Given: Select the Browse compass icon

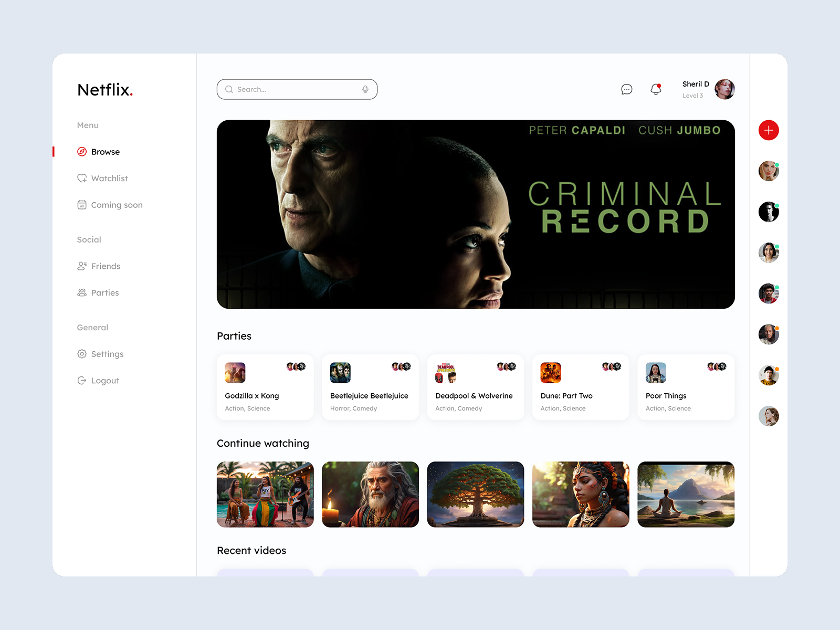Looking at the screenshot, I should tap(82, 152).
